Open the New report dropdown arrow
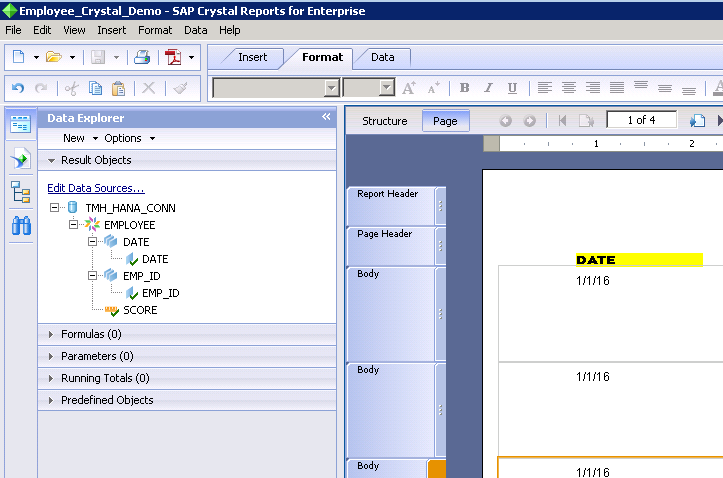 [36, 58]
